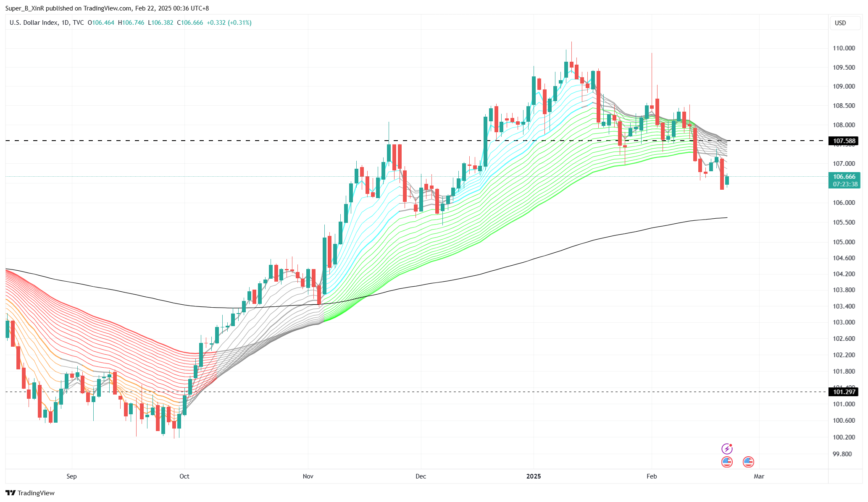Open the USD currency selector

845,23
